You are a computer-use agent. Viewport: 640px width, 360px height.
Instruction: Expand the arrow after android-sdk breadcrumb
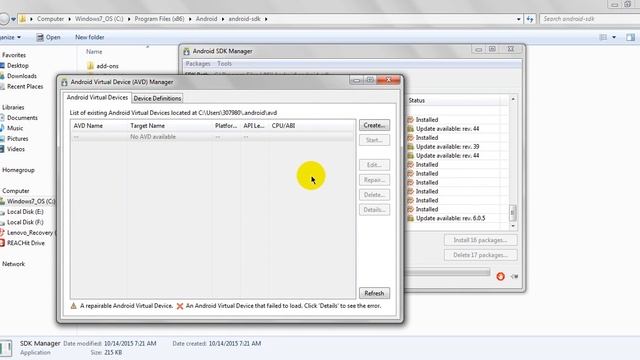point(266,19)
